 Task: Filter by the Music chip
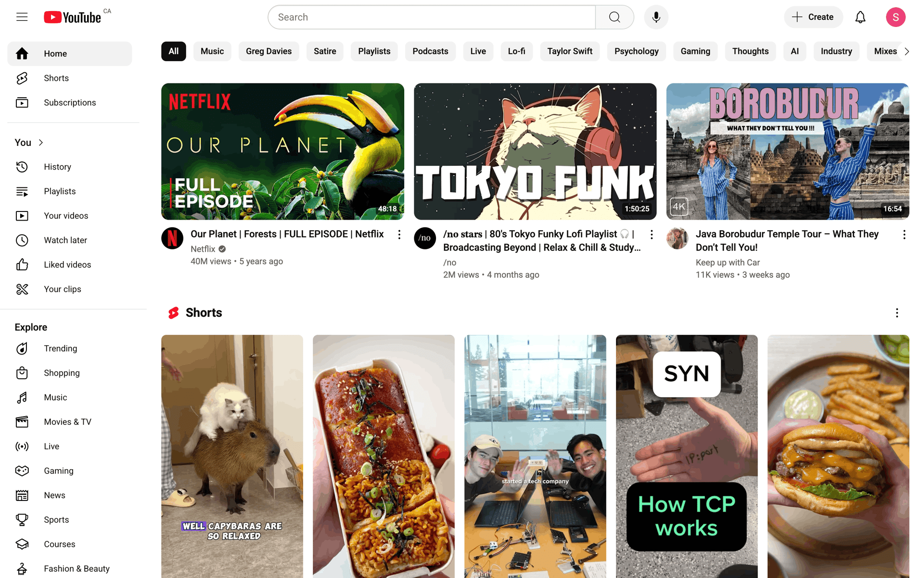click(212, 52)
